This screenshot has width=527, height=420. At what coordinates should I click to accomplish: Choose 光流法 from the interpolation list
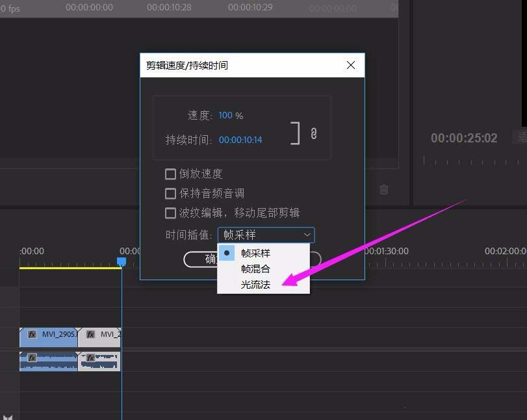255,284
